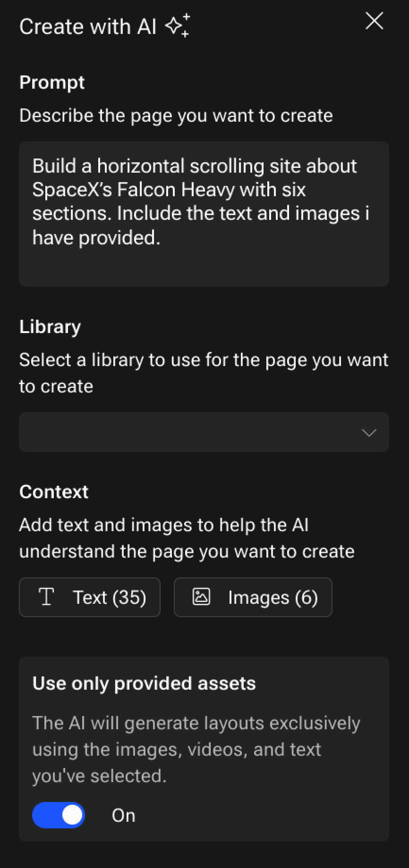The width and height of the screenshot is (409, 868).
Task: Click the T icon on the Text button
Action: [46, 597]
